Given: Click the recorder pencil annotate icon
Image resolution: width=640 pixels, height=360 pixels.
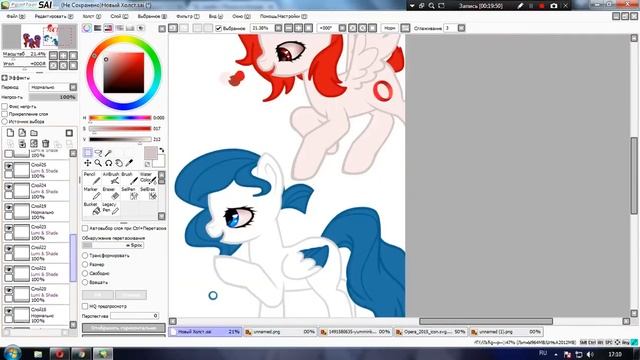Looking at the screenshot, I should tap(520, 6).
